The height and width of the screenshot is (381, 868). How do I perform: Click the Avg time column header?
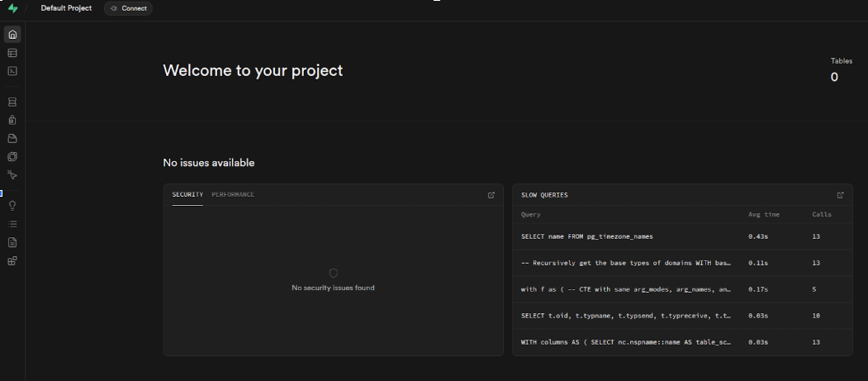tap(764, 214)
